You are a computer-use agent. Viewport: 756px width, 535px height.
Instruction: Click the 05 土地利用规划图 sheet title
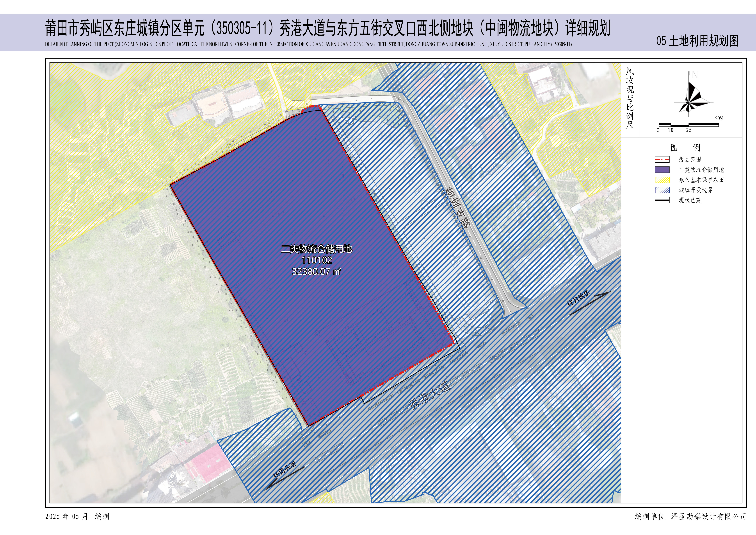(697, 41)
